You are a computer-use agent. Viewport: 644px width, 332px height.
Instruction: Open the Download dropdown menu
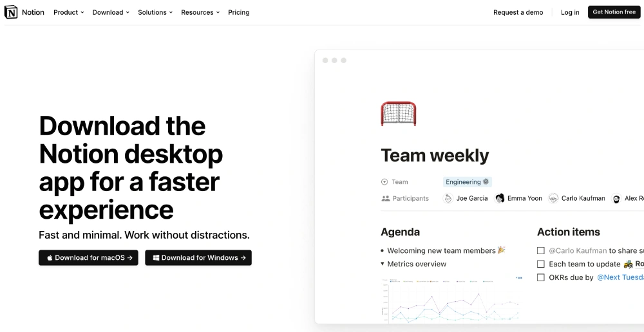(111, 12)
